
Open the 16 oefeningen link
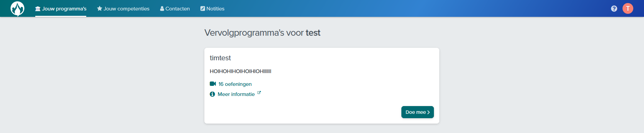(x=235, y=84)
